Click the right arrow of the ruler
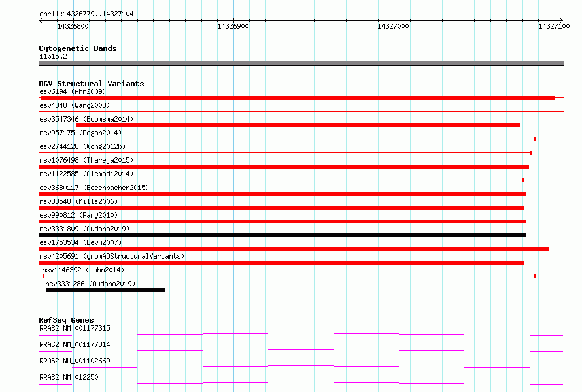Screen dimensions: 582x392 562,20
